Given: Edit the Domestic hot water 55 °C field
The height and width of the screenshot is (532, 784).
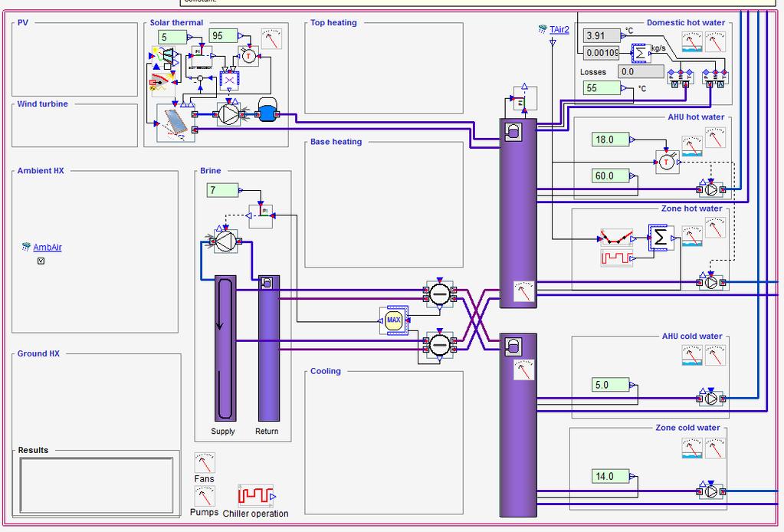Looking at the screenshot, I should [602, 88].
